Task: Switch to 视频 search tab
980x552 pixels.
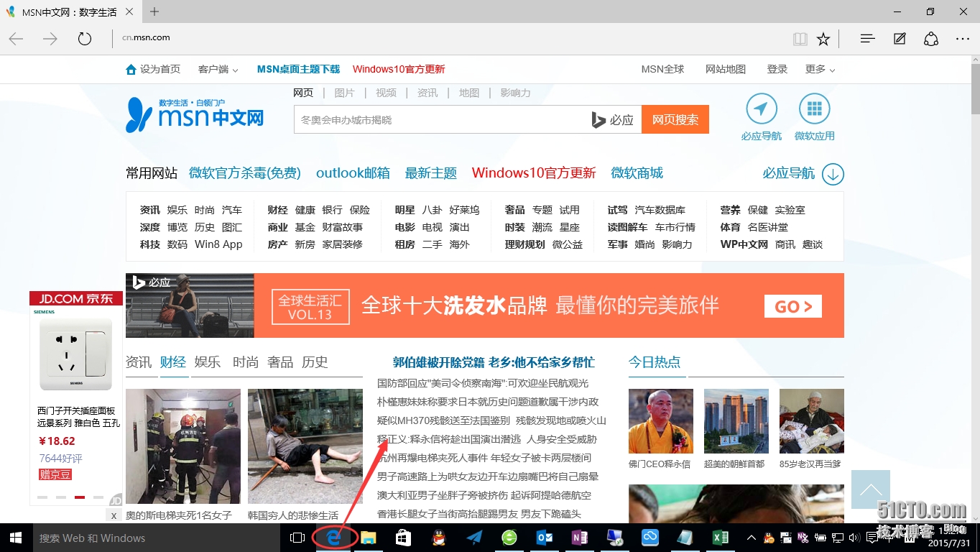Action: coord(386,93)
